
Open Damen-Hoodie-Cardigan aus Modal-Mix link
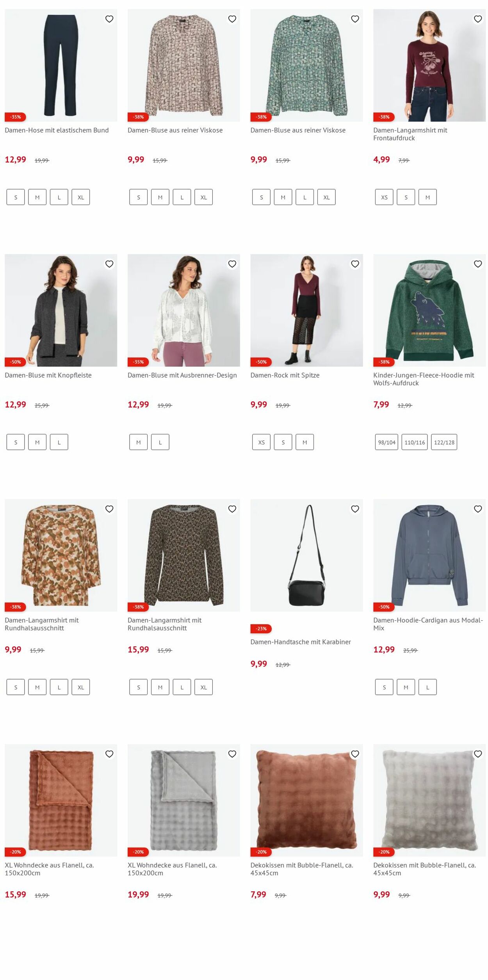pos(428,624)
